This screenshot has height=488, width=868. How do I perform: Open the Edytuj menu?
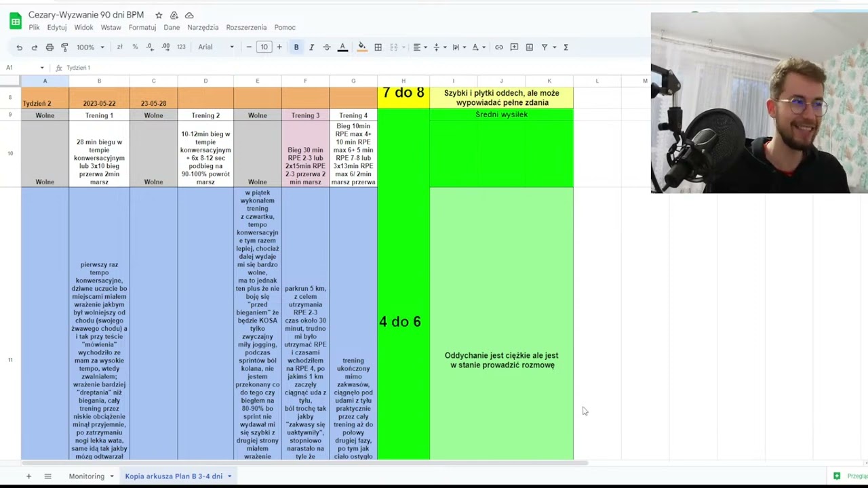point(57,28)
